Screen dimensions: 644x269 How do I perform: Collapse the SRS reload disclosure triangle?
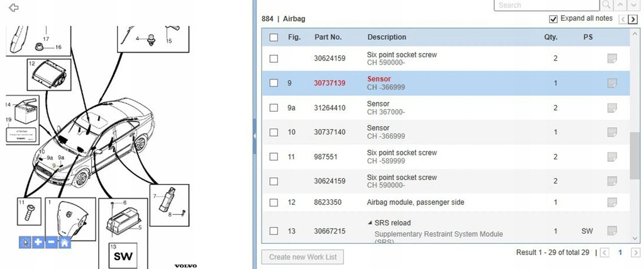click(370, 223)
